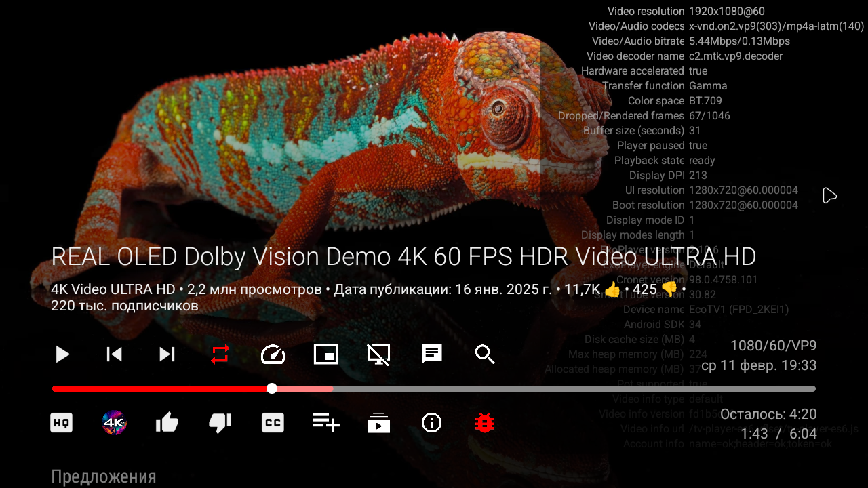Toggle the red repeat loop button
This screenshot has height=488, width=868.
pos(220,354)
